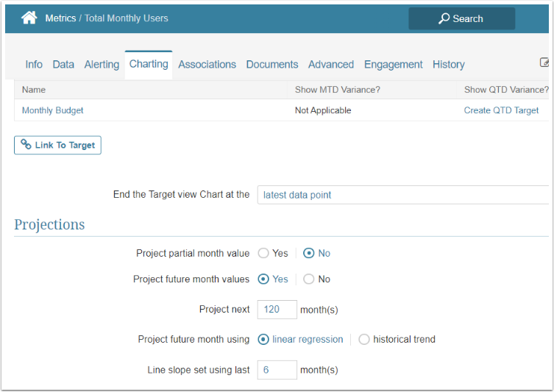Viewport: 554px width, 392px height.
Task: Focus the Line slope months input field
Action: pos(277,370)
